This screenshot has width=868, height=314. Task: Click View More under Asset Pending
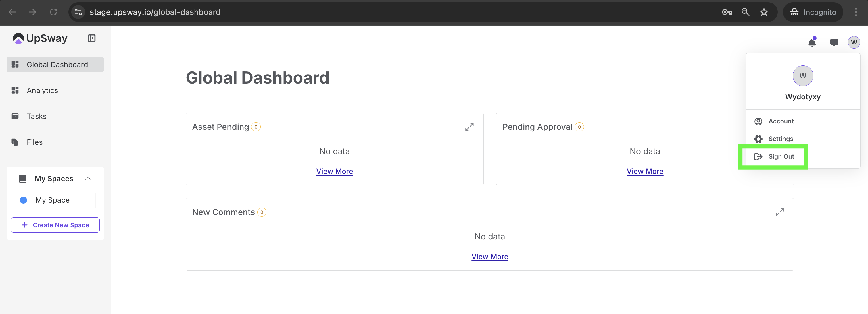pos(334,171)
